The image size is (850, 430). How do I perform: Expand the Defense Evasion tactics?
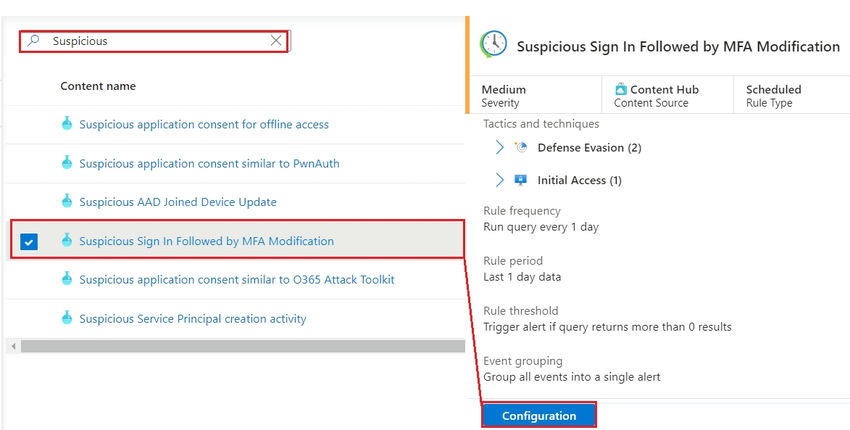500,148
